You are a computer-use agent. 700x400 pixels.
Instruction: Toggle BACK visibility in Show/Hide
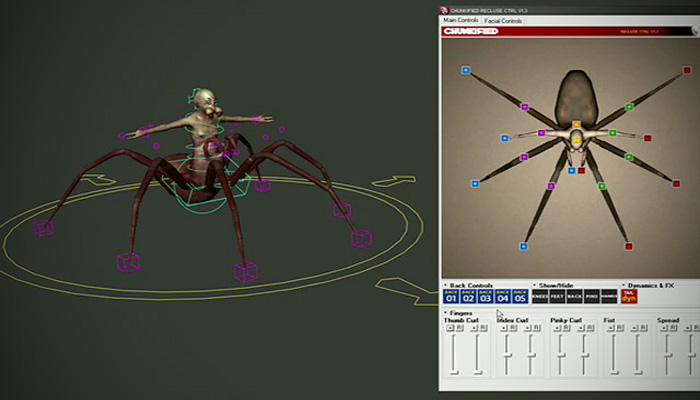point(575,296)
